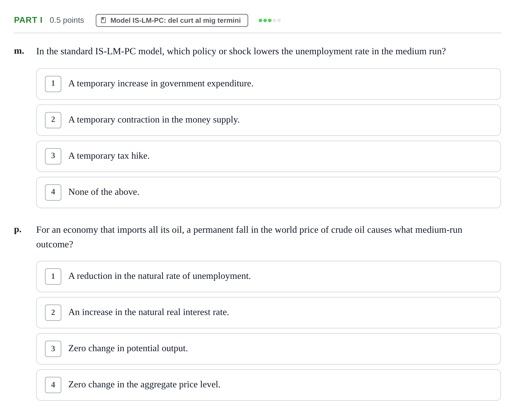This screenshot has height=420, width=515.
Task: Open the Model IS-LM-PC topic tag
Action: click(x=172, y=20)
